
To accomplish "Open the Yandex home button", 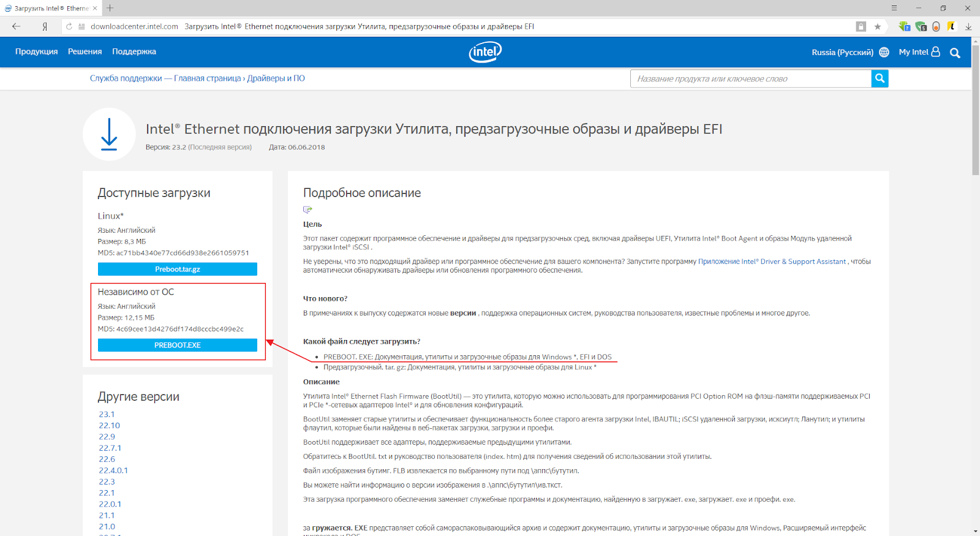I will [45, 26].
